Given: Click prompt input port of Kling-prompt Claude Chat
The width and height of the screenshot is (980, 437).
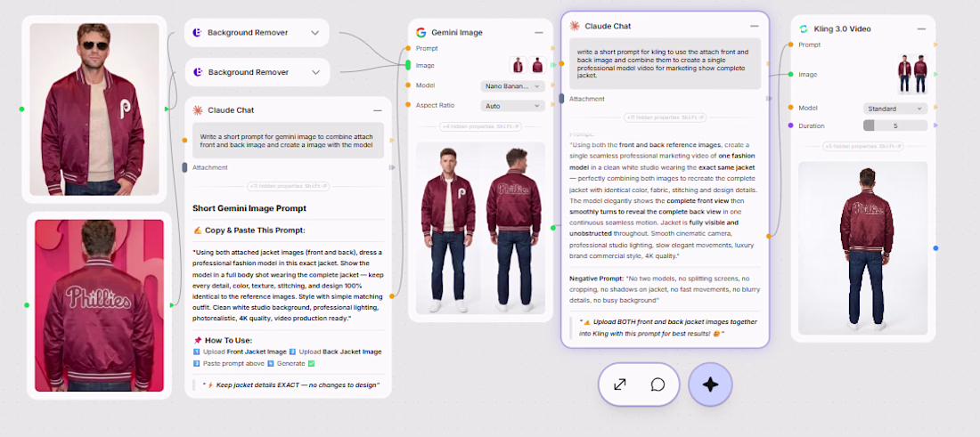Looking at the screenshot, I should 561,63.
